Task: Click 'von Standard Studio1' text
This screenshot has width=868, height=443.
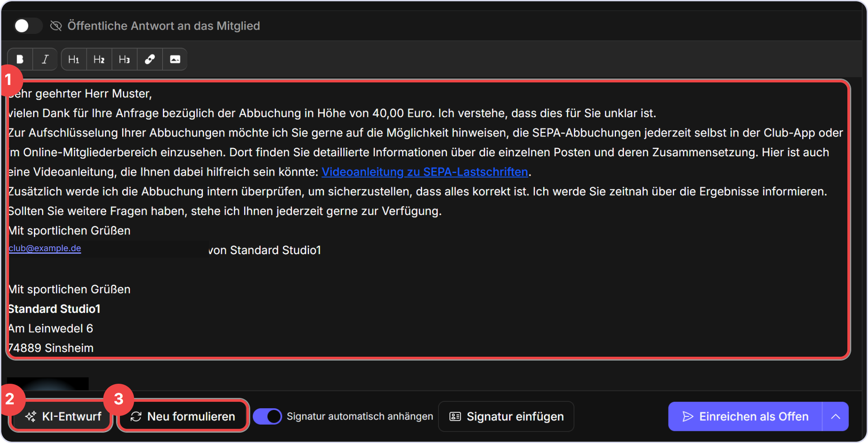Action: point(264,250)
